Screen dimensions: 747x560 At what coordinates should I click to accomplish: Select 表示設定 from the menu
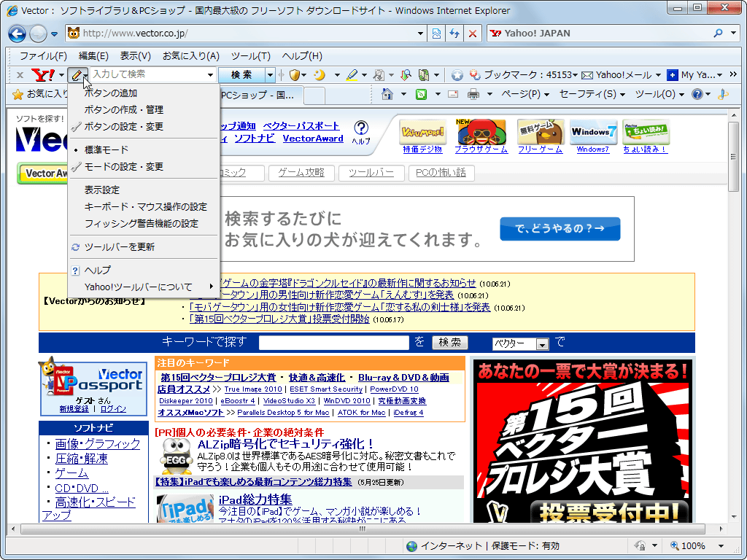point(144,190)
